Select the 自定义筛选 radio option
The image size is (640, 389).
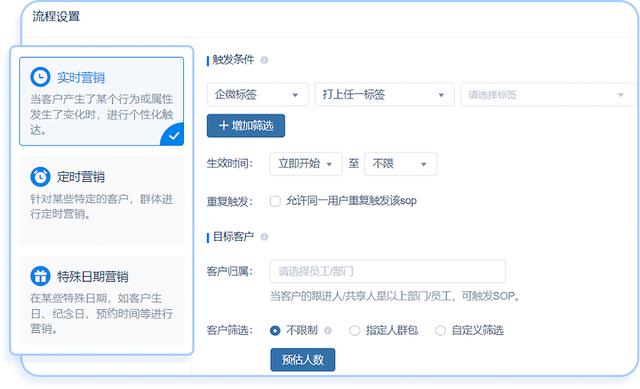tap(440, 330)
